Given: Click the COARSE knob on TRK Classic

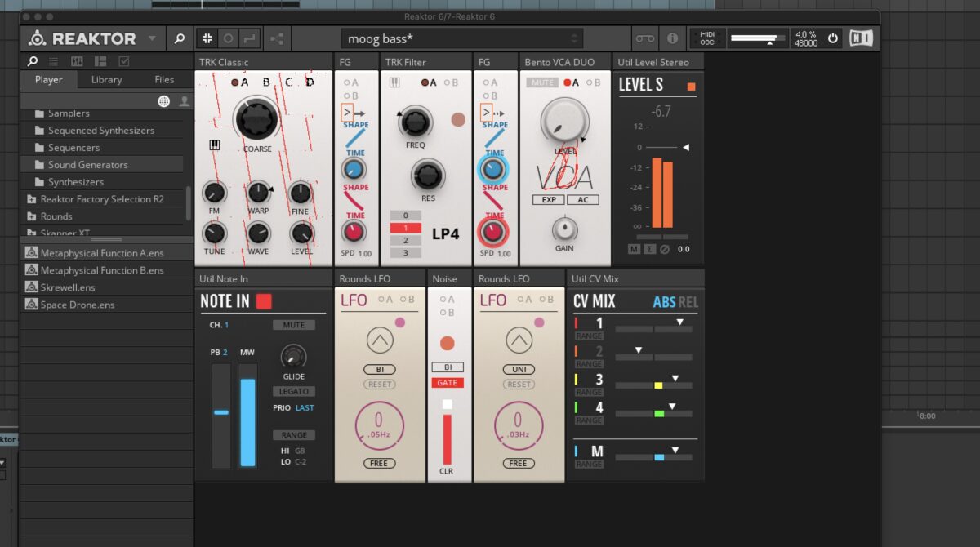Looking at the screenshot, I should 256,120.
